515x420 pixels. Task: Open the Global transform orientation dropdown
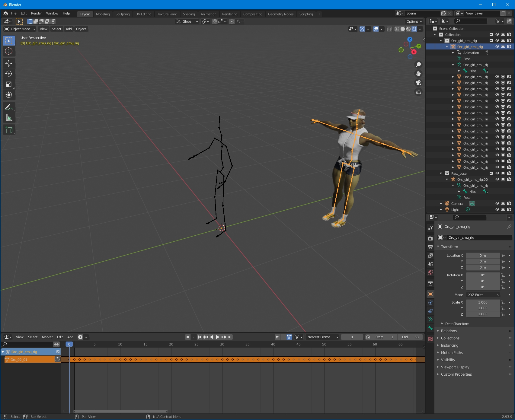point(187,21)
